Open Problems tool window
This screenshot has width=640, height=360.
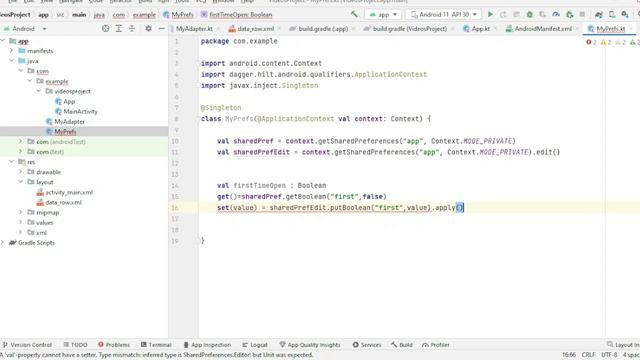[114, 345]
